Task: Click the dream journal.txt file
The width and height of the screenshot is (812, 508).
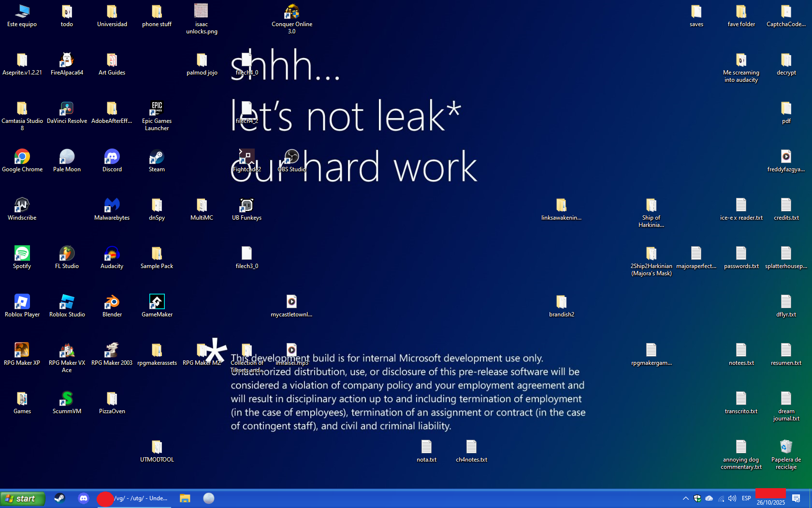Action: click(786, 406)
